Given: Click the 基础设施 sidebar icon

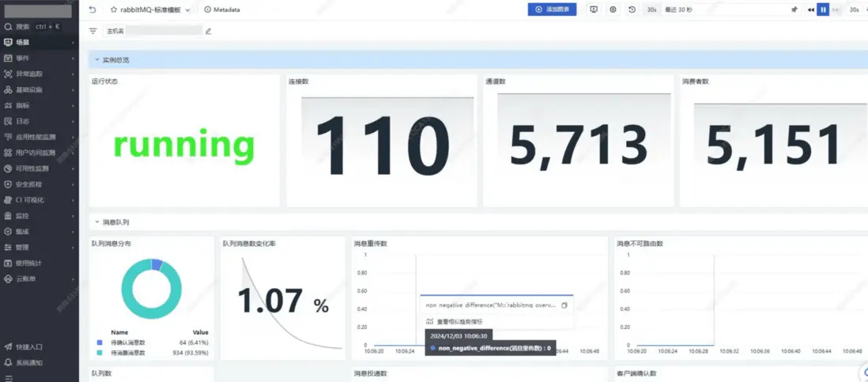Looking at the screenshot, I should point(8,89).
